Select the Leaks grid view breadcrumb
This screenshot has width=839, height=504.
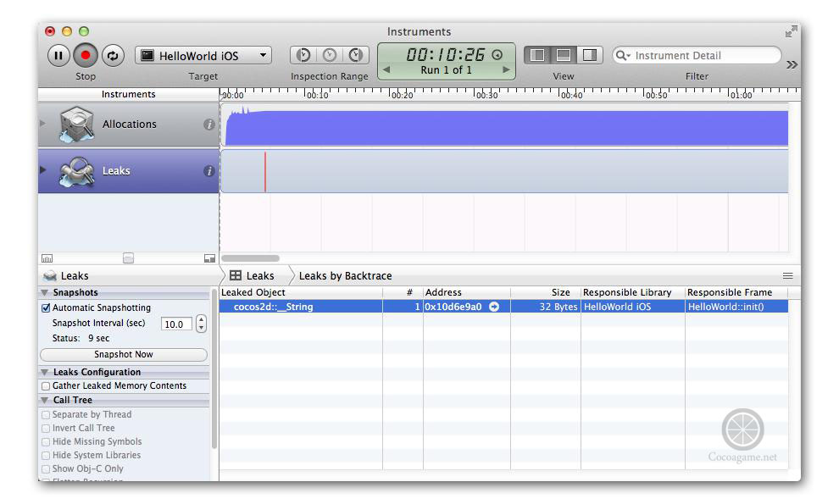(252, 276)
